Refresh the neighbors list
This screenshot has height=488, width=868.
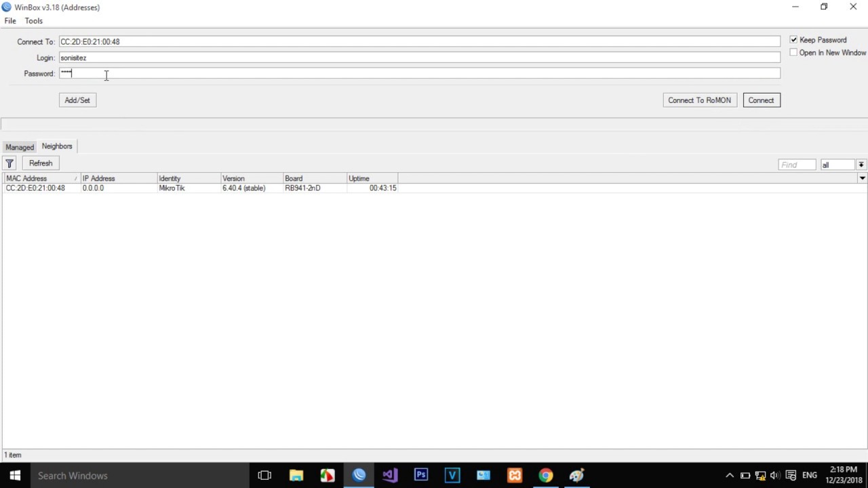41,163
